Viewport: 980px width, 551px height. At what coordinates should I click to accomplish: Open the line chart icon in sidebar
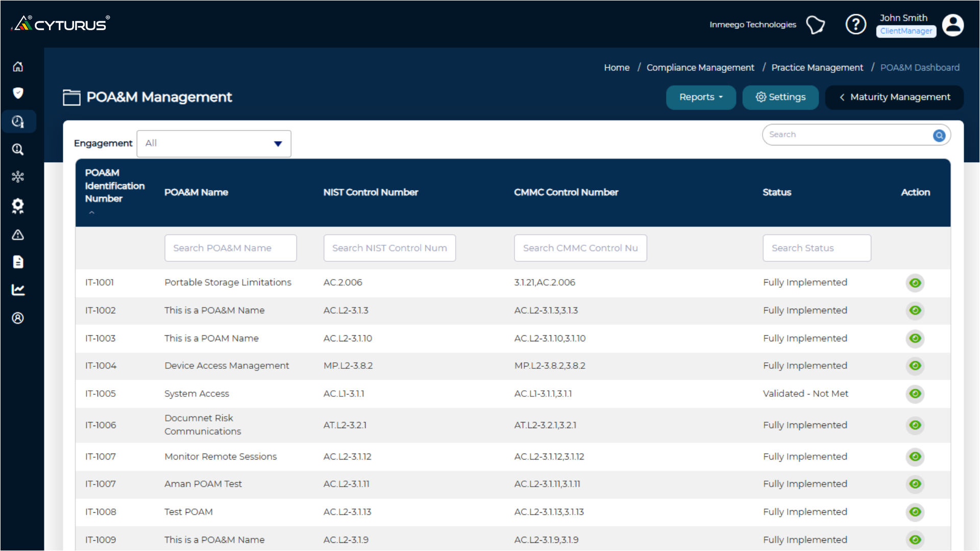pyautogui.click(x=18, y=290)
